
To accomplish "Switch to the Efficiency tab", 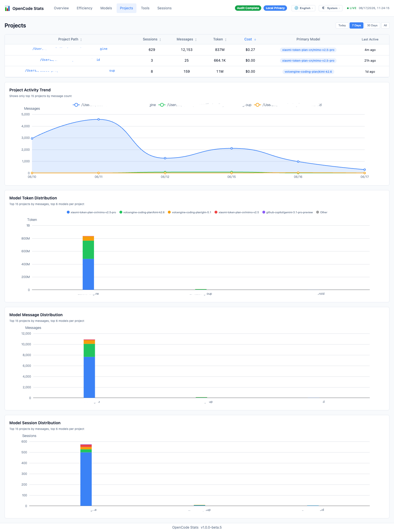I will (85, 8).
